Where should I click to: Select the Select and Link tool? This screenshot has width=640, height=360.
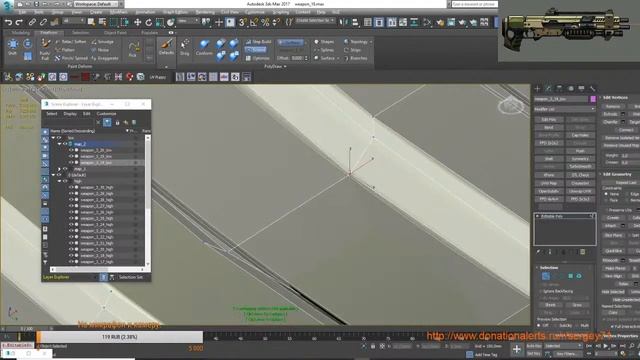click(x=32, y=22)
